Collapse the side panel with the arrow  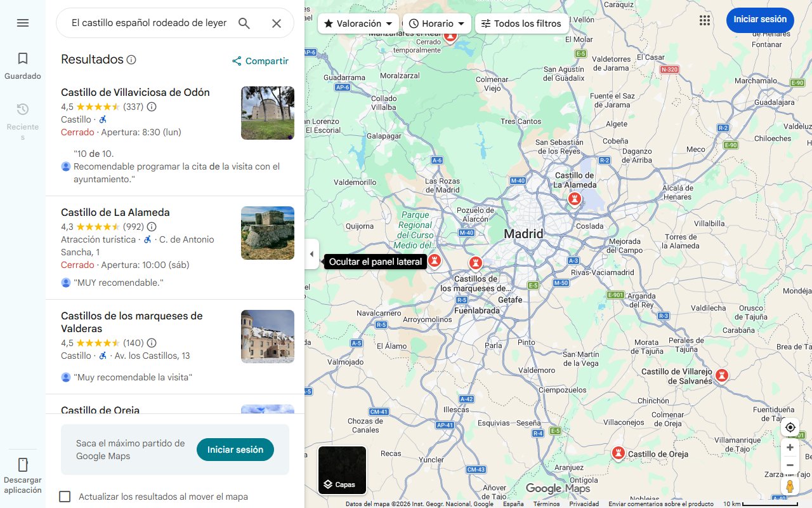(311, 254)
